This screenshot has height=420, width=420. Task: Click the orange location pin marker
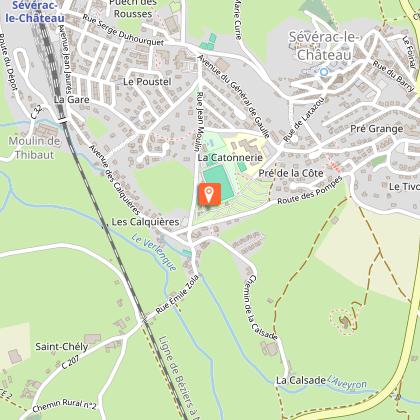click(x=209, y=194)
